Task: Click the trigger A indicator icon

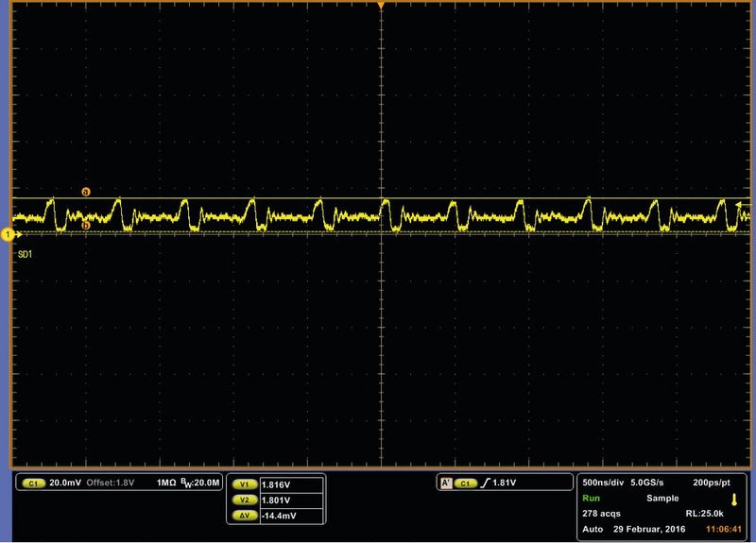Action: click(x=444, y=483)
